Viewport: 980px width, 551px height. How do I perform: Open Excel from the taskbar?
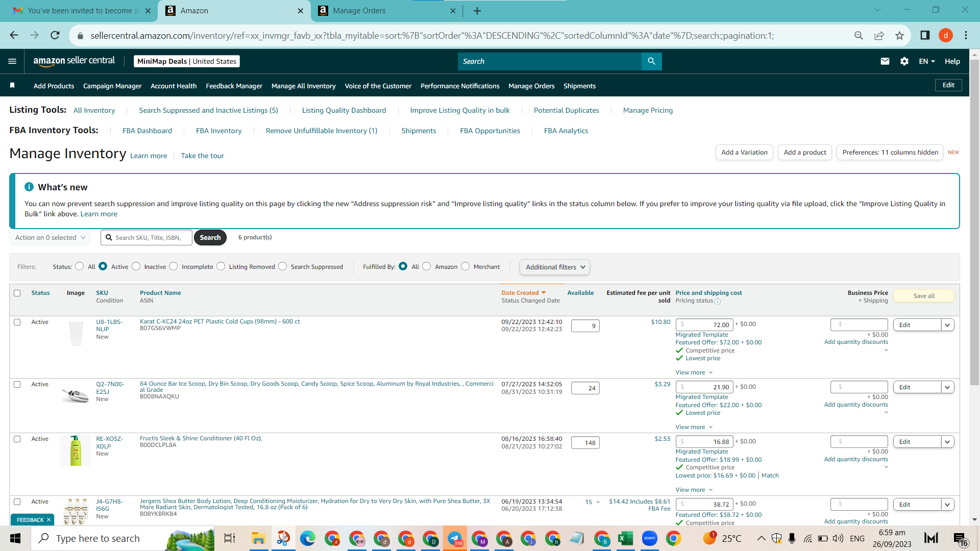625,538
